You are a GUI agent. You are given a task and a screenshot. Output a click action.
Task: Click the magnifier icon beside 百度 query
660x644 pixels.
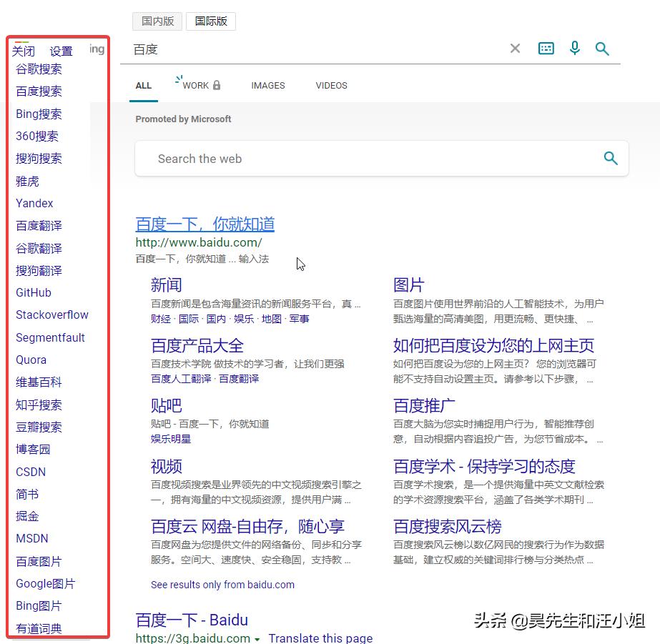[602, 49]
